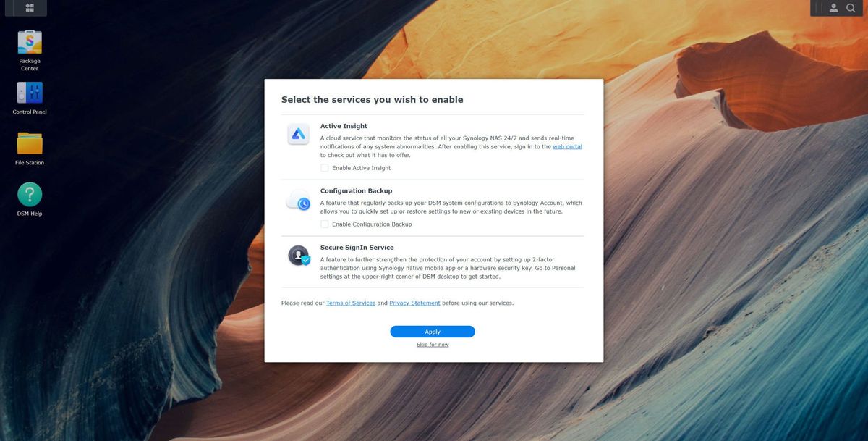The width and height of the screenshot is (868, 441).
Task: Open the Control Panel desktop icon
Action: (x=30, y=93)
